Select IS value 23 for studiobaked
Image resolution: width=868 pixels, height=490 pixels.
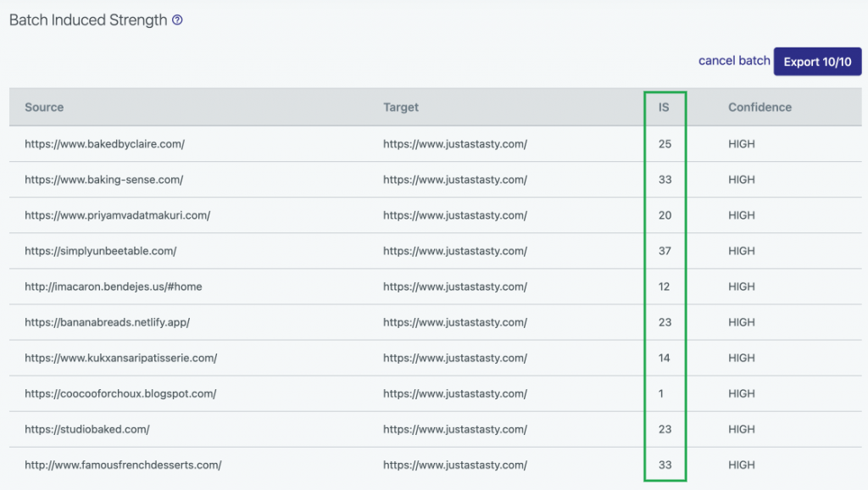[665, 429]
